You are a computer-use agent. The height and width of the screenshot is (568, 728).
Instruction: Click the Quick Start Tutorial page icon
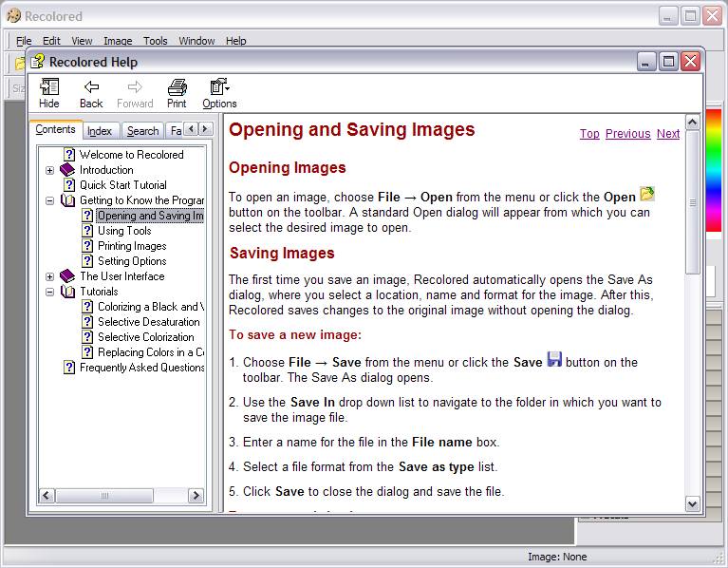click(x=69, y=185)
